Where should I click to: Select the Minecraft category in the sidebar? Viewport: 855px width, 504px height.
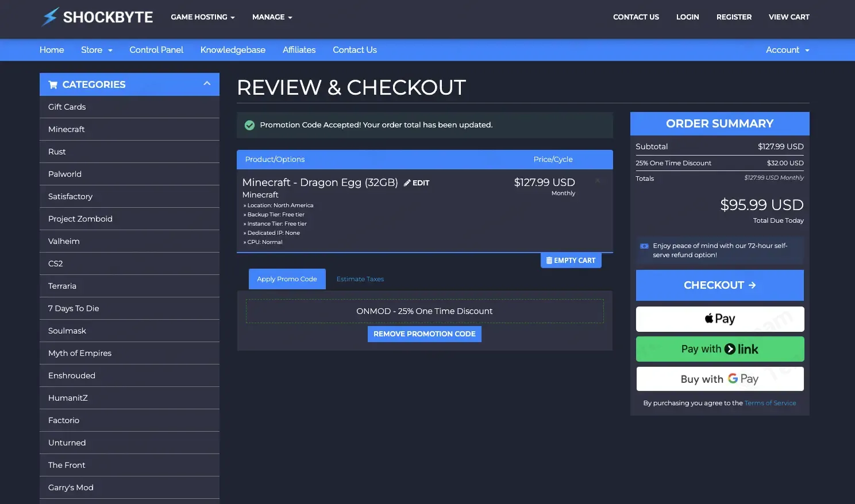click(129, 129)
